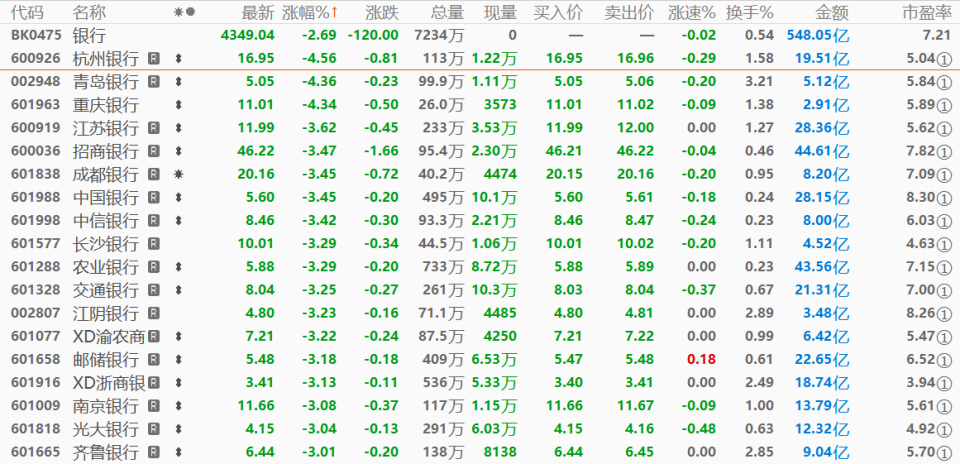960x464 pixels.
Task: Click the marker icon in 重庆银行 row
Action: pos(179,105)
